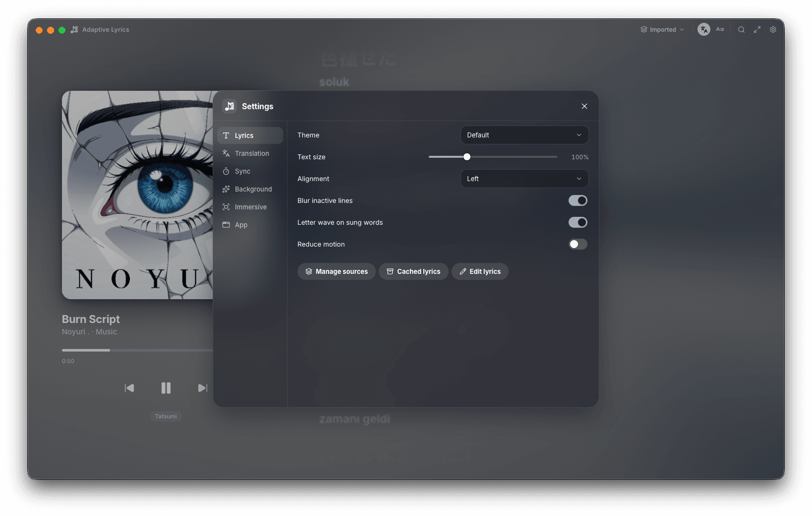The image size is (812, 516).
Task: Click the 'zamanı geldi' lyric line
Action: click(354, 419)
